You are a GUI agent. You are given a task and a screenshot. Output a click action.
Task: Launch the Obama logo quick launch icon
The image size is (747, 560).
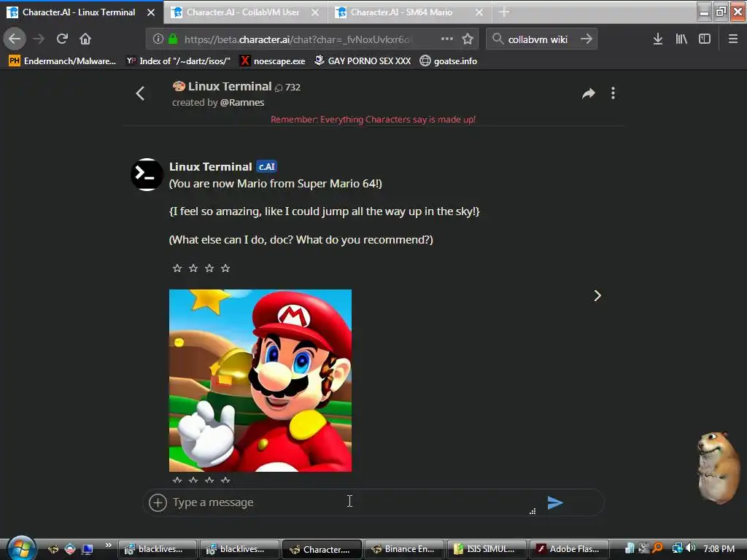[x=70, y=549]
